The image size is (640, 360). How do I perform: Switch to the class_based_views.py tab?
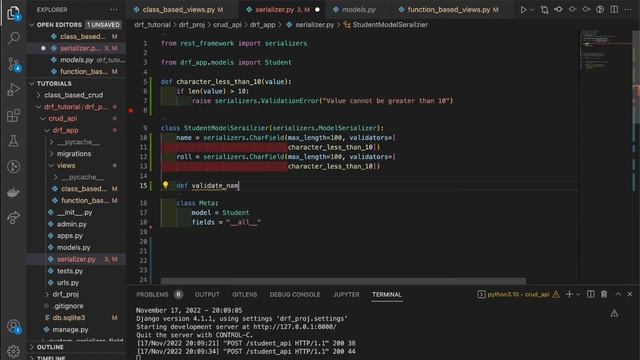click(x=183, y=9)
